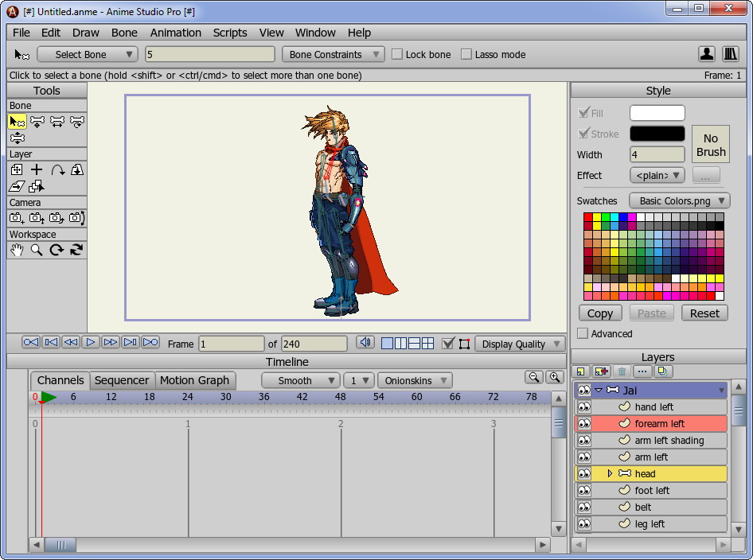The width and height of the screenshot is (753, 560).
Task: Enable the Lasso mode checkbox
Action: point(466,54)
